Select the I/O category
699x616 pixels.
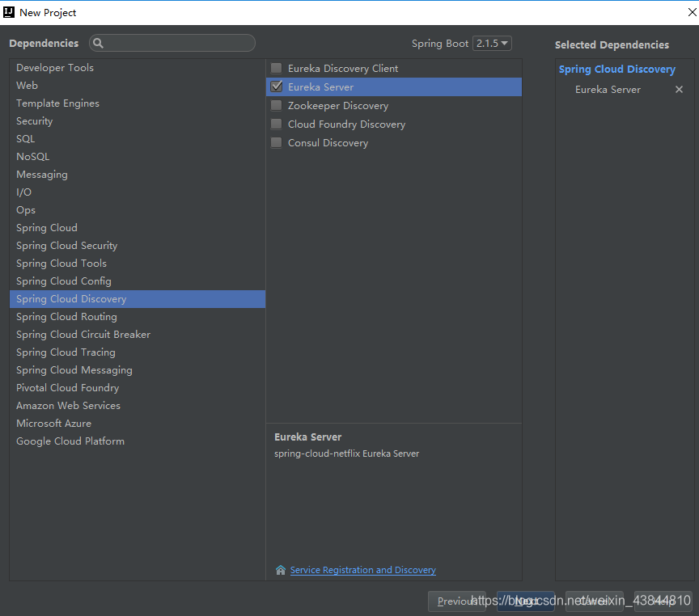tap(138, 192)
